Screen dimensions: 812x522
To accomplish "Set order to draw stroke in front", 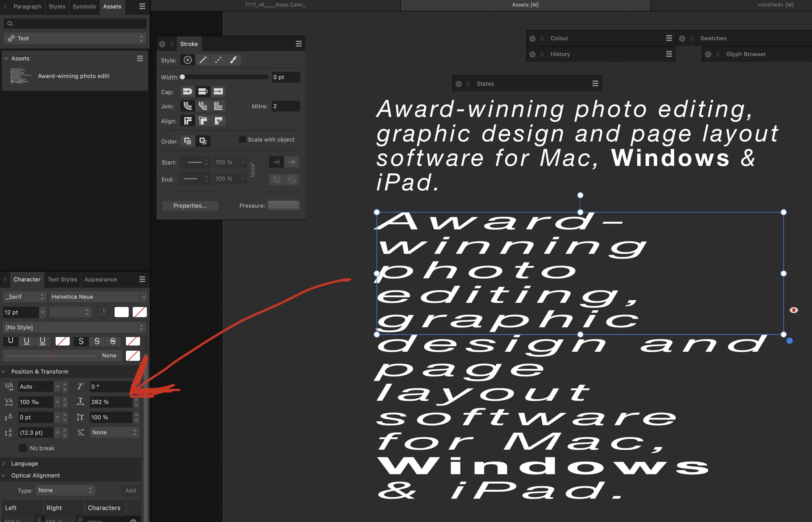I will tap(203, 141).
